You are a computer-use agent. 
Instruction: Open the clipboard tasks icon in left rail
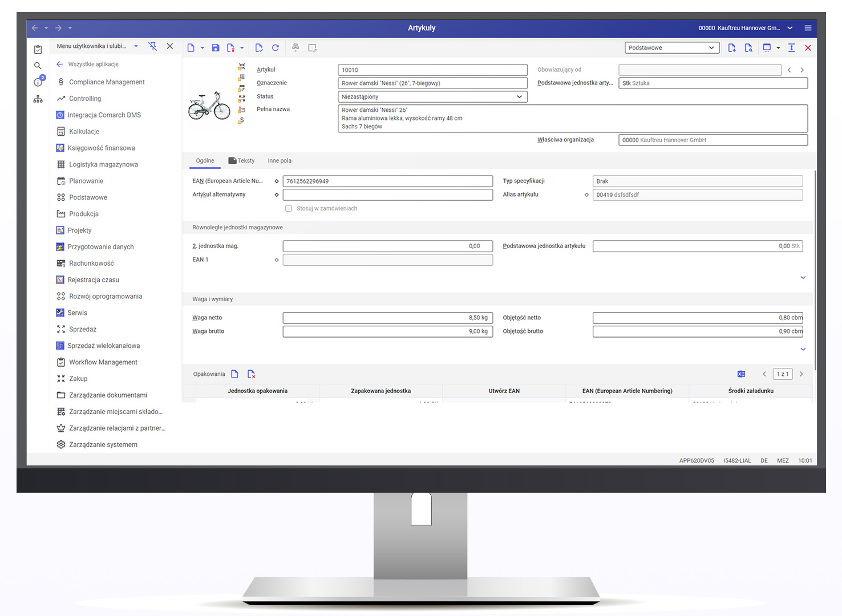[38, 50]
